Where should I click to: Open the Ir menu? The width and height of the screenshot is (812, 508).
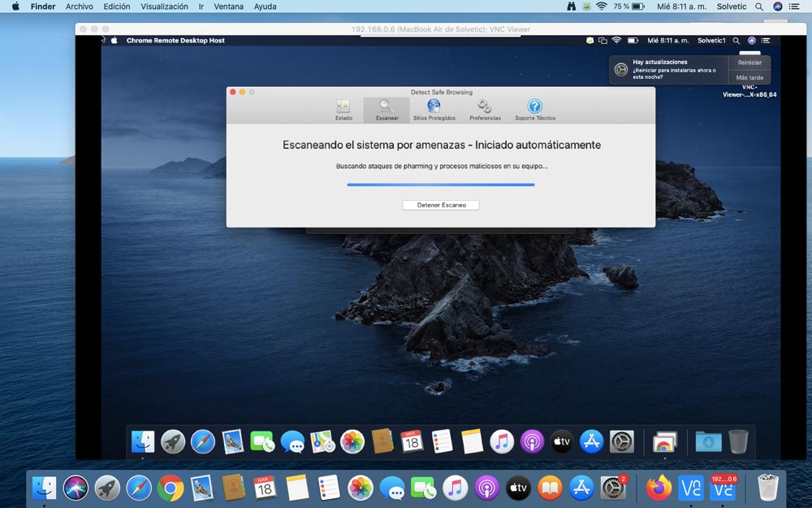click(x=201, y=7)
